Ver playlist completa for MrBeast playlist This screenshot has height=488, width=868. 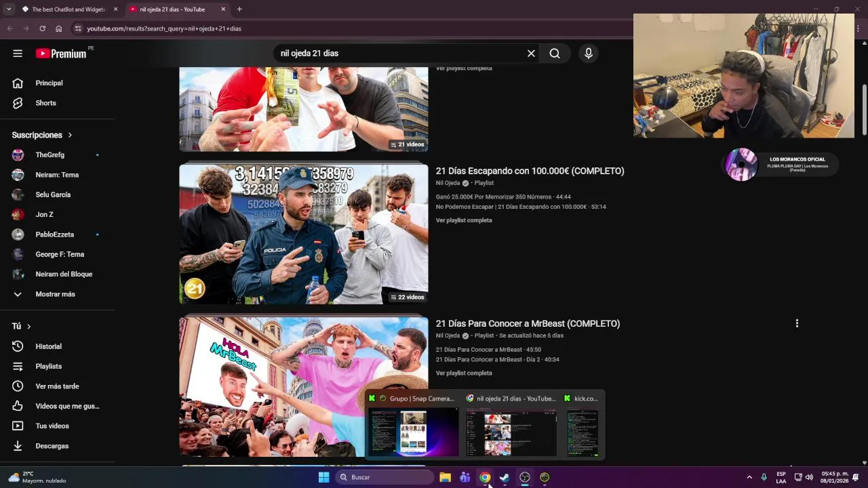[464, 373]
